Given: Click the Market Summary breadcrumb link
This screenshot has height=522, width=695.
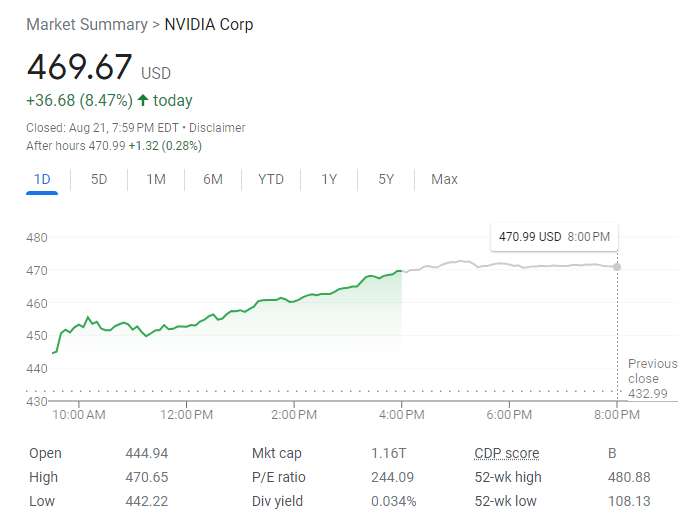Looking at the screenshot, I should click(86, 24).
